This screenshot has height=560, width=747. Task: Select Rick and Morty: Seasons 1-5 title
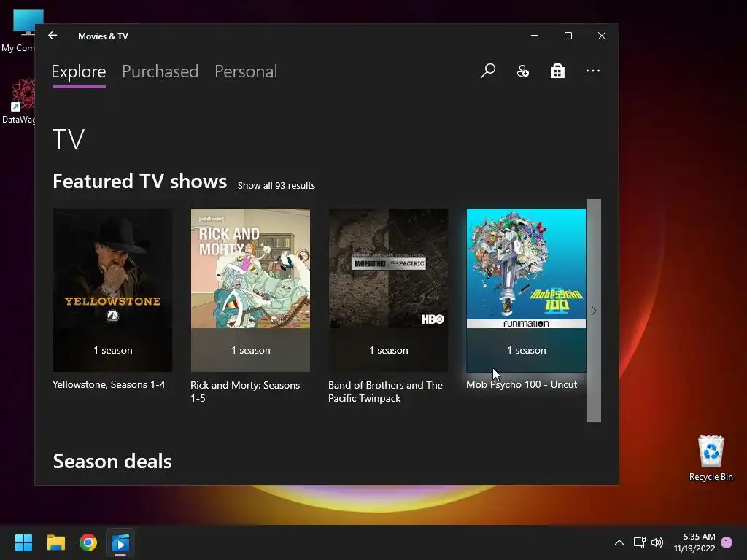pos(245,392)
